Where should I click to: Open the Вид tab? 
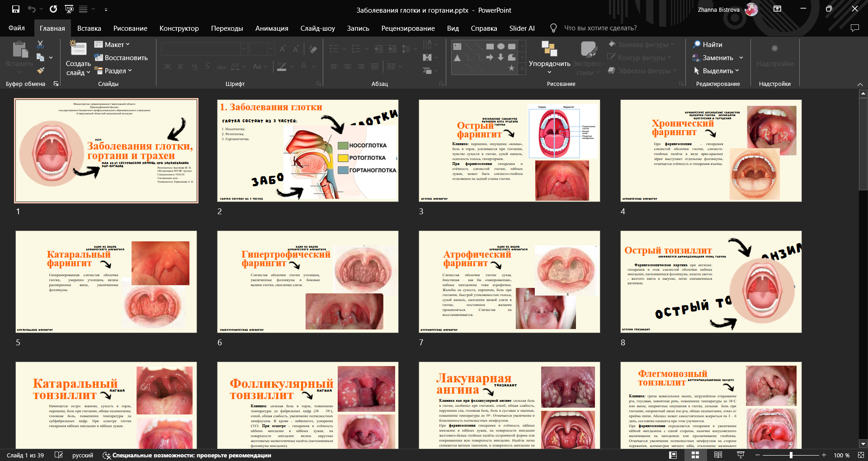pos(453,28)
